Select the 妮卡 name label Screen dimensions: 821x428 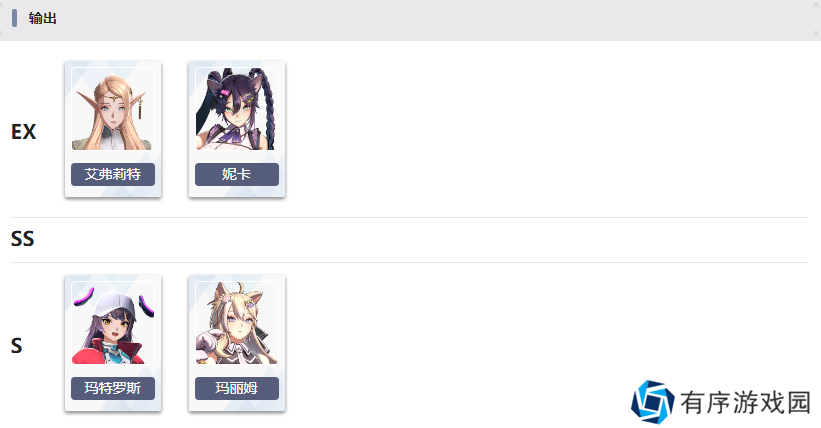[x=237, y=174]
